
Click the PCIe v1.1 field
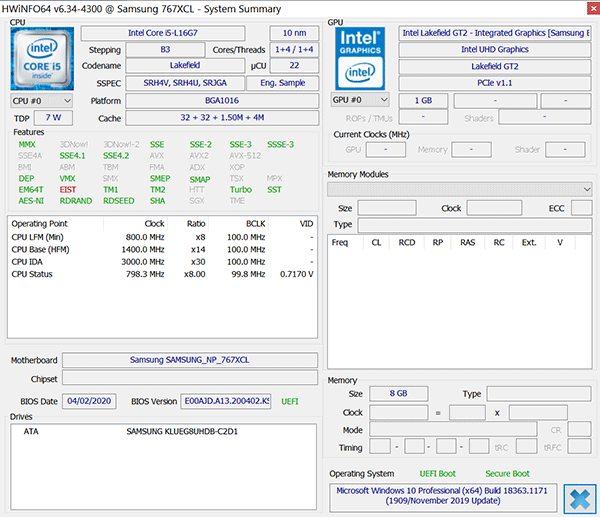[495, 83]
